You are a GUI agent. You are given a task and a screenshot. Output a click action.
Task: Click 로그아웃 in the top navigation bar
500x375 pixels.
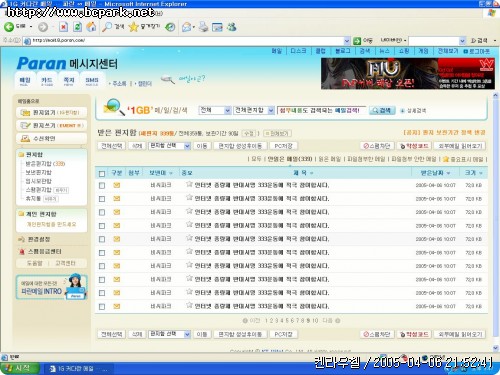(477, 51)
